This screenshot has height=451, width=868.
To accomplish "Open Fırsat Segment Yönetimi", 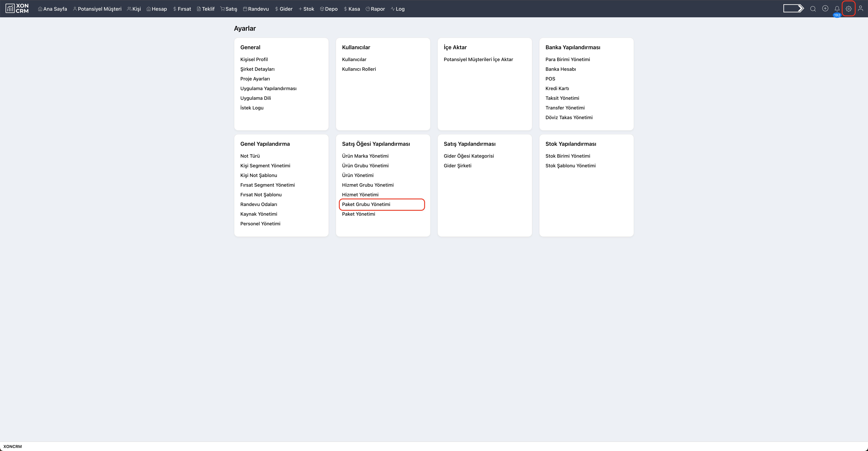I will (268, 185).
